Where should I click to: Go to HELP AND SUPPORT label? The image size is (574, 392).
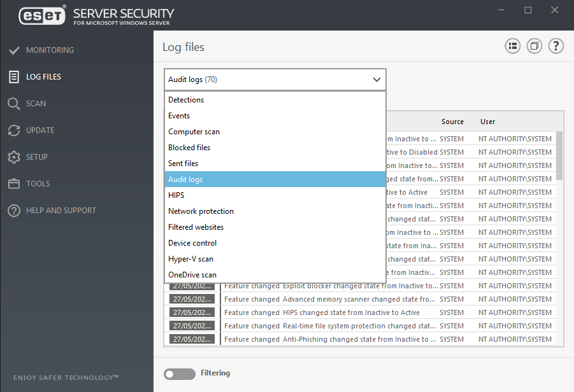coord(61,211)
